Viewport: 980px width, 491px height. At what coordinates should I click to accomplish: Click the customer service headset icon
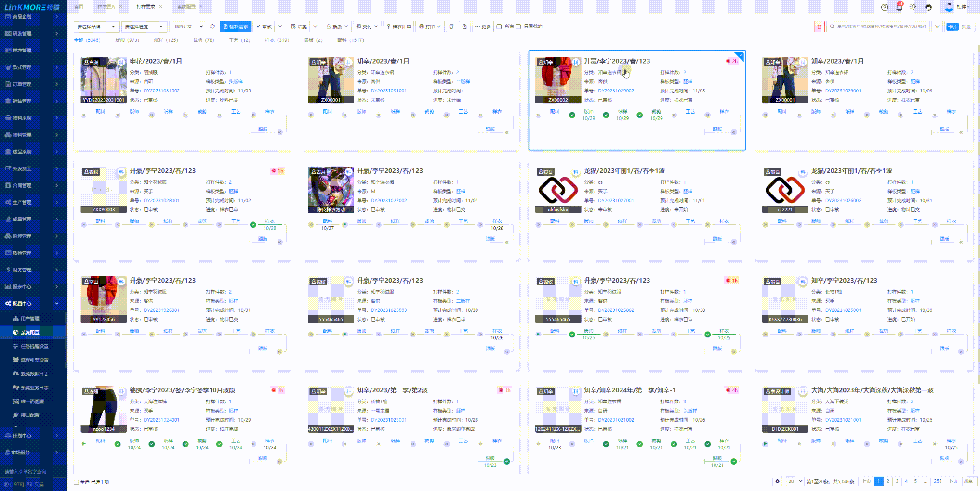(x=928, y=7)
